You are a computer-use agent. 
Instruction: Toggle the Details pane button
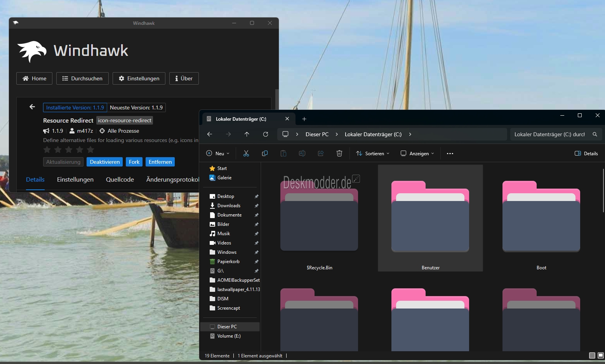click(586, 153)
